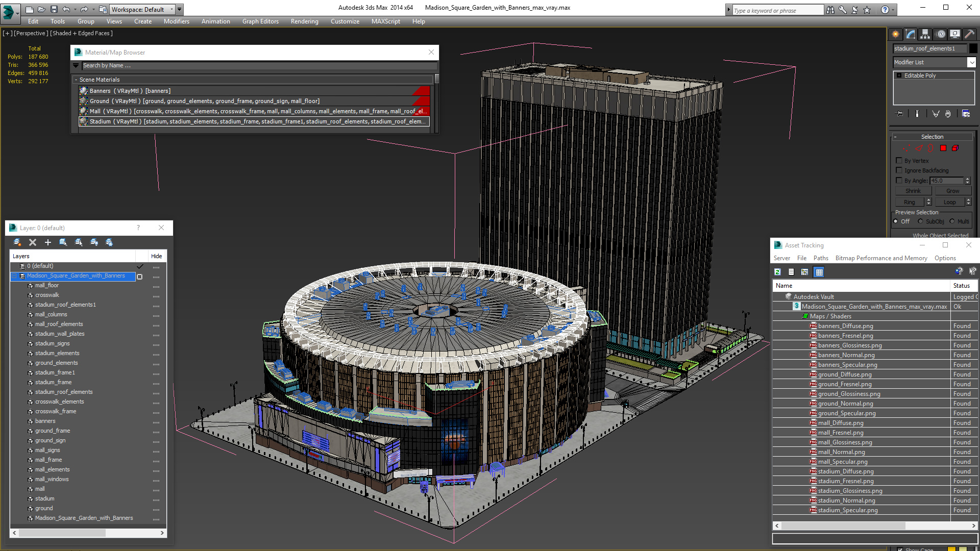Screen dimensions: 980x551
Task: Click the Hide column header in Layer dialog
Action: click(157, 256)
